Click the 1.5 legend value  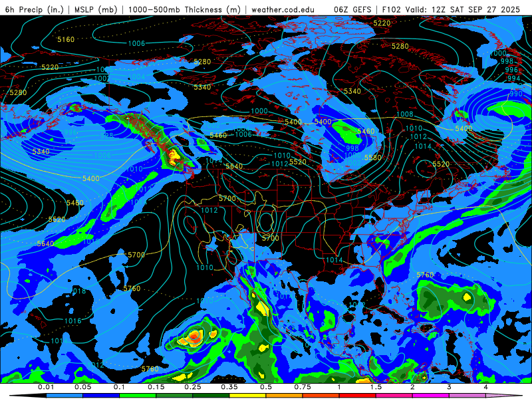point(376,387)
